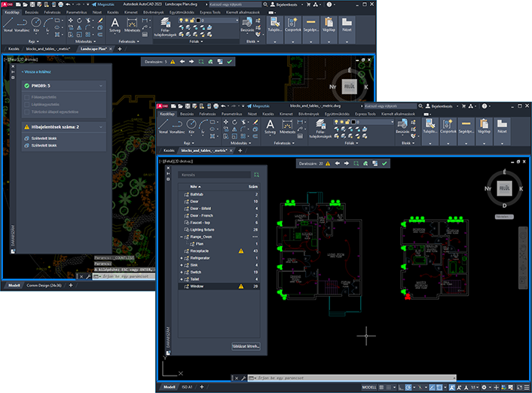Tick the Tükrözési állapot egyeztetése checkbox in the back window

27,112
